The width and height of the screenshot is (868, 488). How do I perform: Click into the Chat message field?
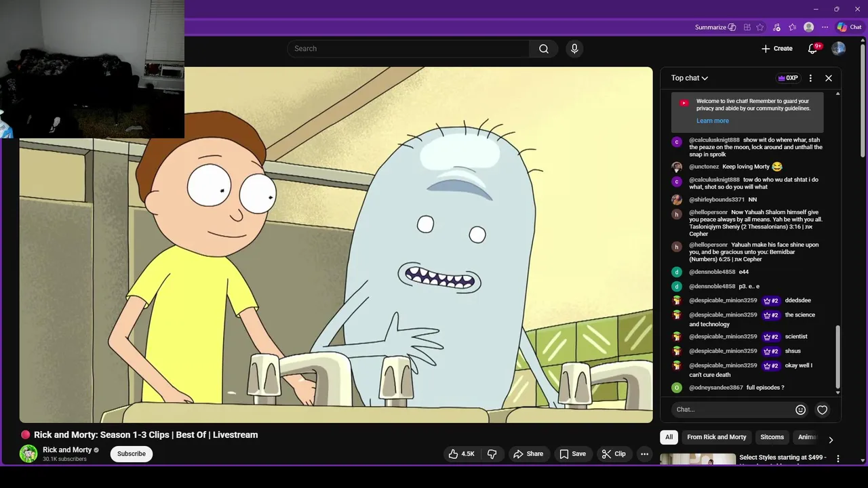point(732,409)
